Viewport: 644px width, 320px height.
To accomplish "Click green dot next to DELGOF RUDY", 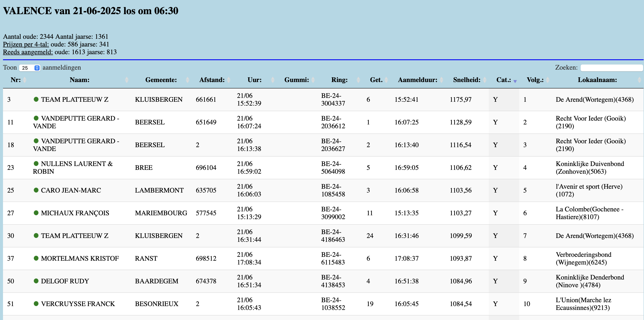I will click(36, 281).
